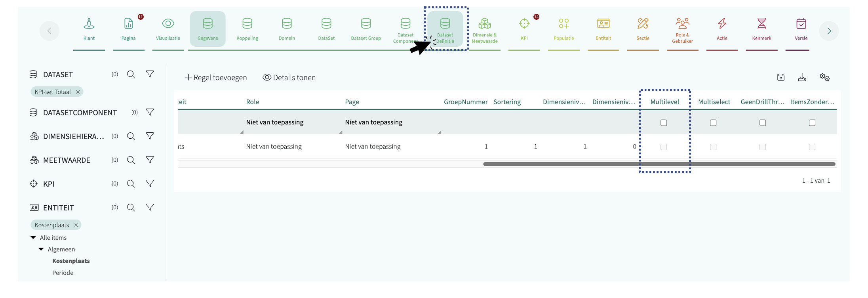868x298 pixels.
Task: Enable the GeenDrillThr checkbox in filter row
Action: [x=763, y=123]
